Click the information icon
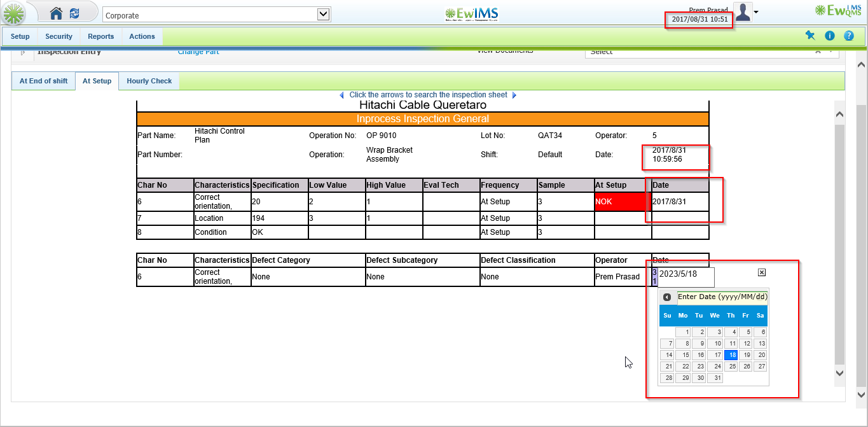Viewport: 868px width, 427px height. click(830, 36)
